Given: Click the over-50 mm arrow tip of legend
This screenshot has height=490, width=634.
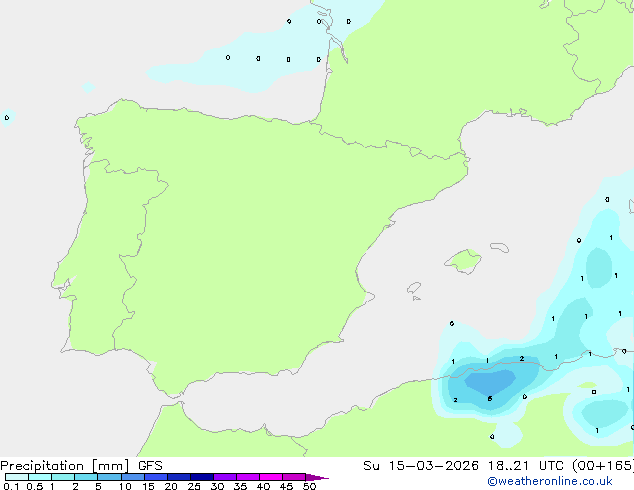Looking at the screenshot, I should click(x=317, y=477).
